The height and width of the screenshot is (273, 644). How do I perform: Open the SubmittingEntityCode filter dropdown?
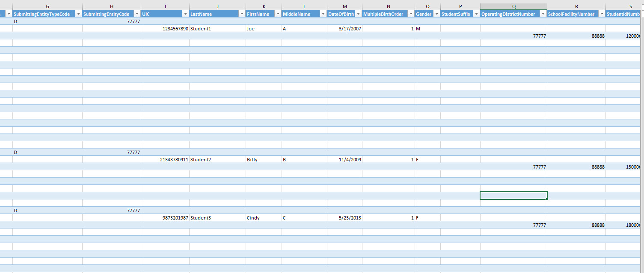pyautogui.click(x=137, y=14)
